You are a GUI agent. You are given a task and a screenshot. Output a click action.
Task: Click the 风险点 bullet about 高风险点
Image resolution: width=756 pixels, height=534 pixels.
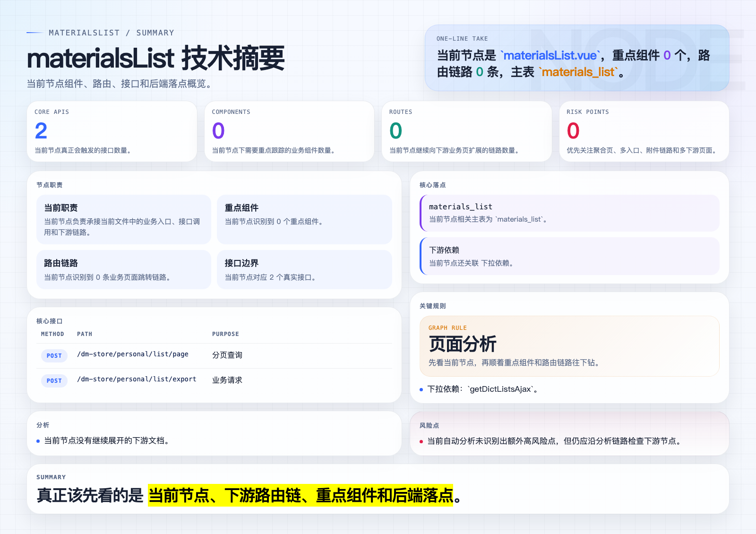(x=551, y=441)
